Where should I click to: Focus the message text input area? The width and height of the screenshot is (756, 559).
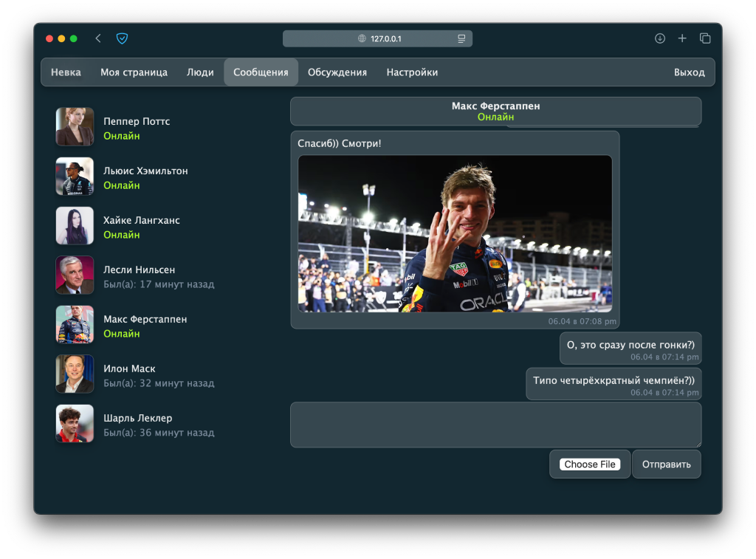coord(495,425)
